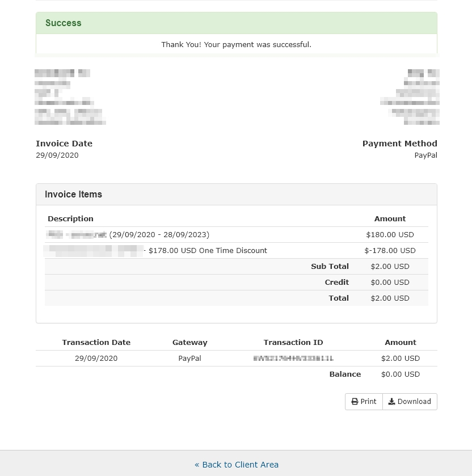Click the Invoice Items panel header
This screenshot has width=472, height=476.
click(74, 194)
